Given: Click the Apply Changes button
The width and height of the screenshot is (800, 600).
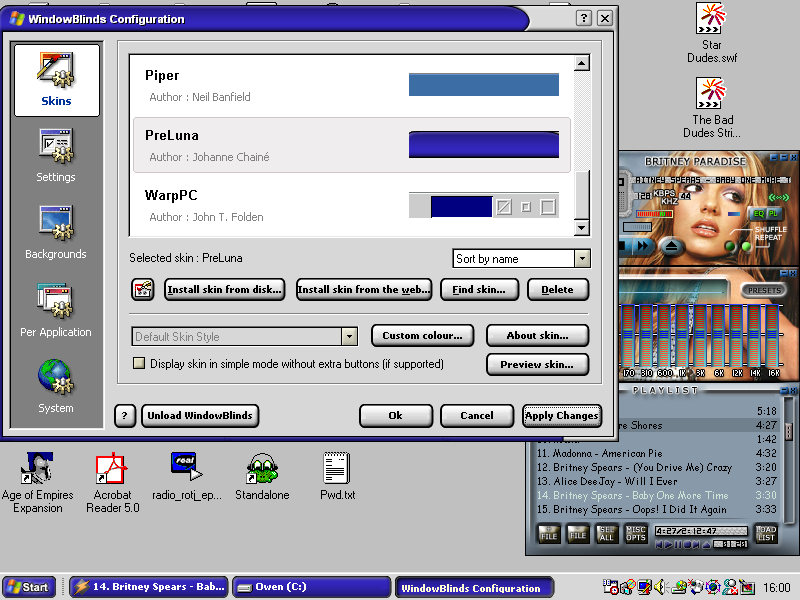Looking at the screenshot, I should [x=561, y=416].
